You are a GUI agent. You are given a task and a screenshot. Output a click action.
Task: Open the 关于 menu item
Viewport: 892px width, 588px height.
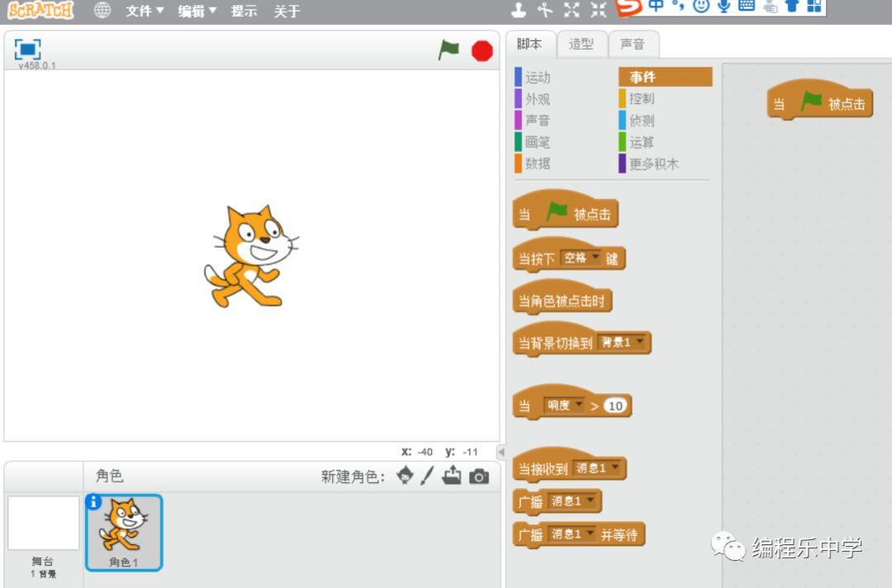[x=287, y=11]
